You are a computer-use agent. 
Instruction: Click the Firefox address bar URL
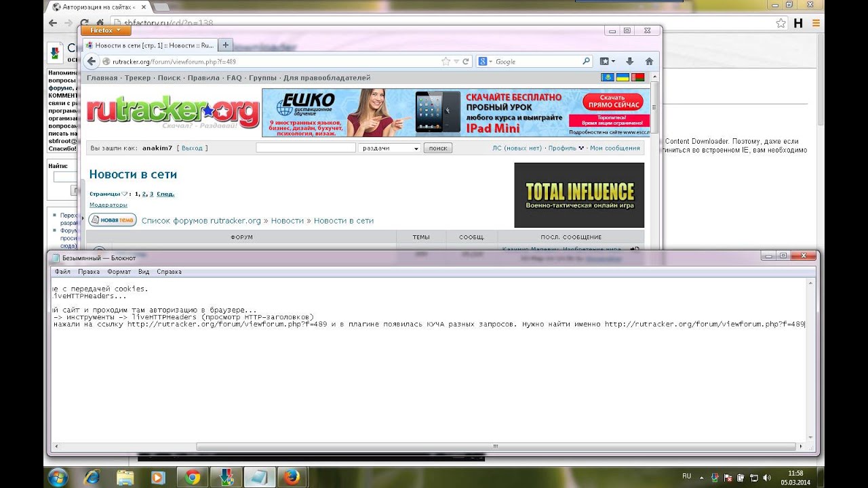[x=174, y=62]
